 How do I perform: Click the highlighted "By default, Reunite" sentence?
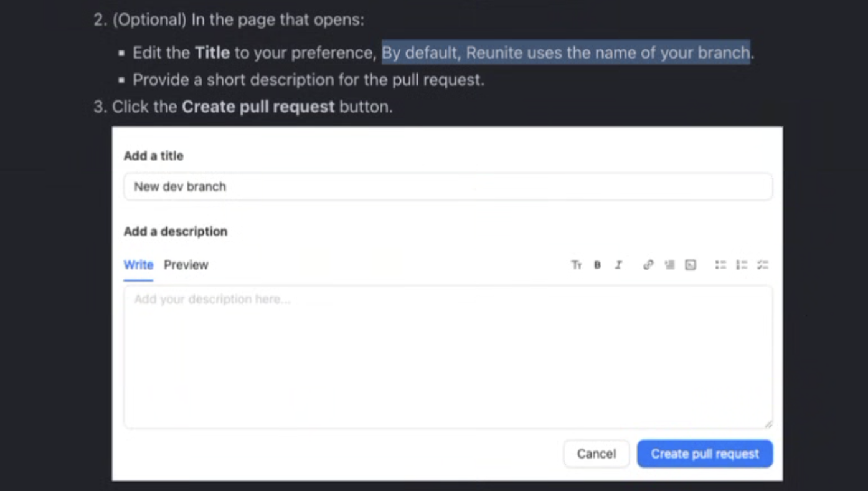point(565,52)
